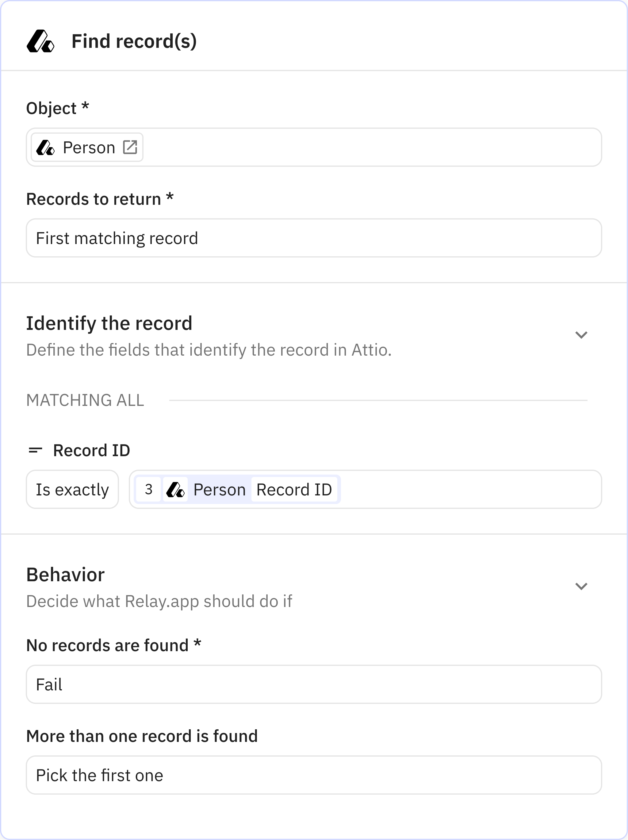The image size is (628, 840).
Task: Click the MATCHING ALL section label
Action: tap(85, 400)
